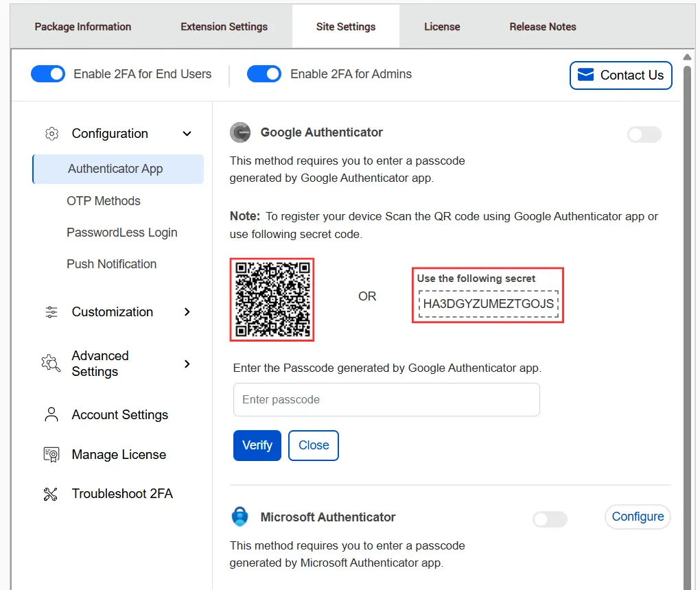Image resolution: width=700 pixels, height=590 pixels.
Task: Click the Account Settings person icon
Action: (x=50, y=414)
